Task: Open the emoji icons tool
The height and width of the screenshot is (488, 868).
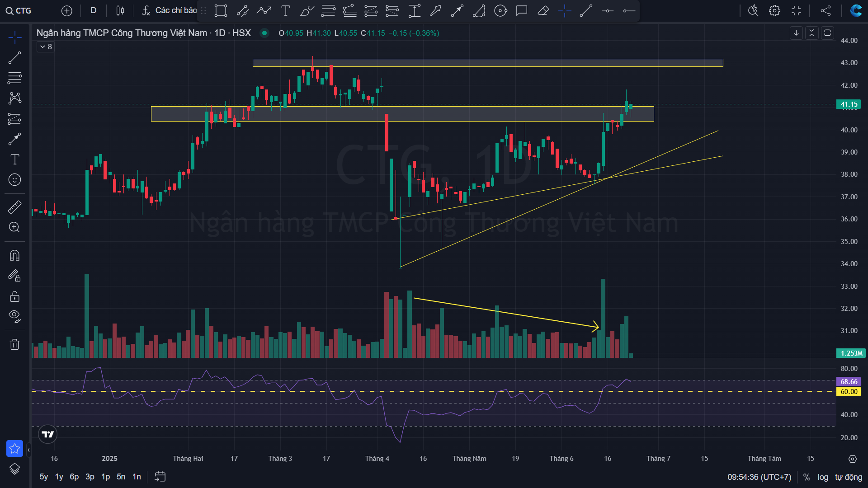Action: click(x=14, y=180)
